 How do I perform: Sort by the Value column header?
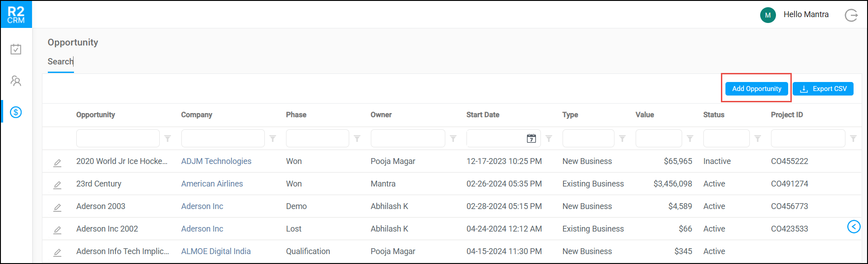click(645, 115)
